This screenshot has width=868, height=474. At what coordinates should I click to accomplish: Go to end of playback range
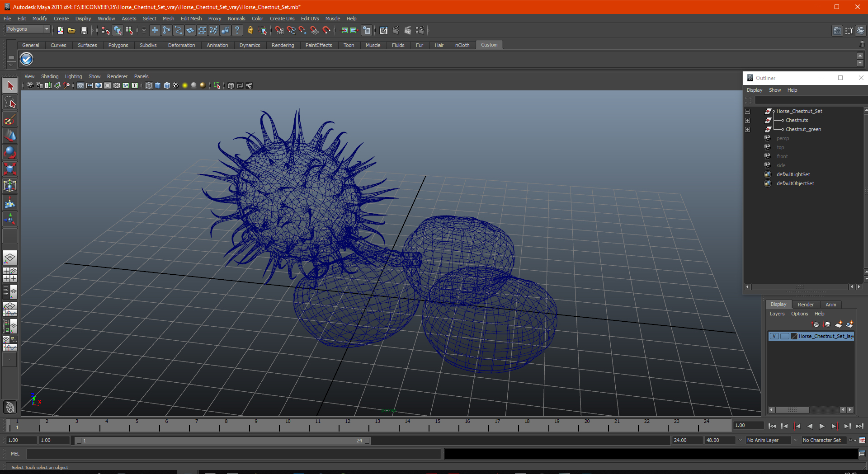click(859, 426)
